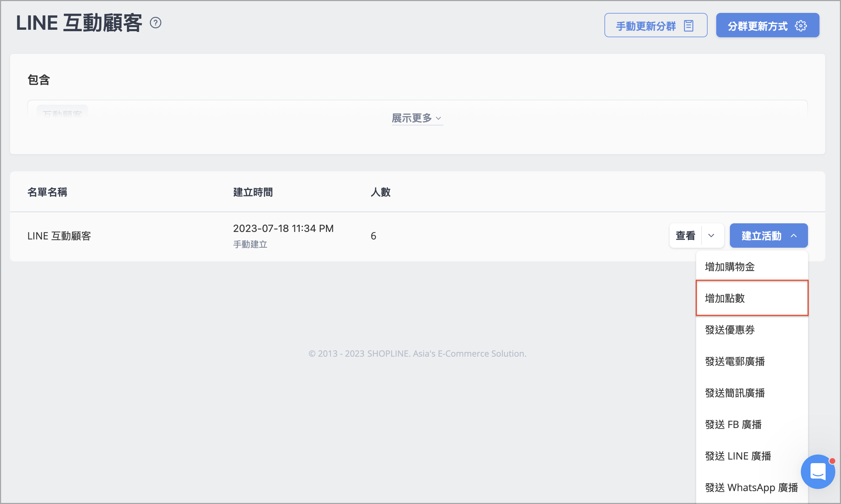Click the 人數 value 6
841x504 pixels.
pyautogui.click(x=373, y=236)
